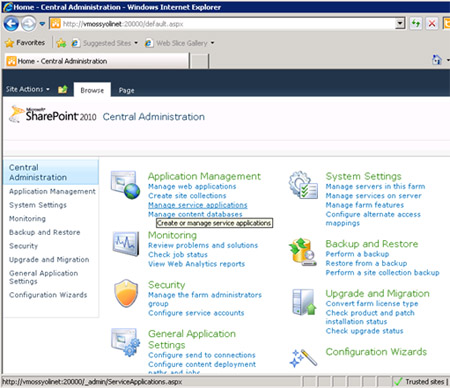Open the Application Management heading link
The image size is (450, 388).
204,176
